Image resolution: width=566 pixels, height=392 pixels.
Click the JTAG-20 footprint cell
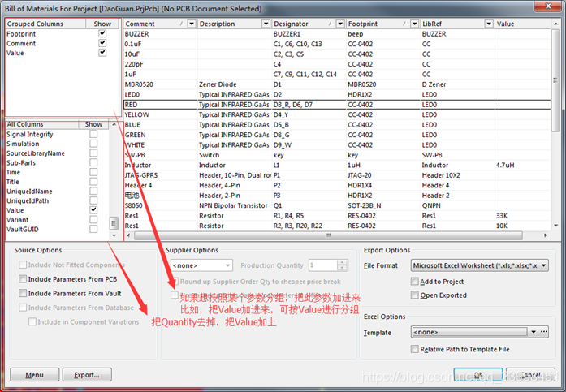(383, 175)
